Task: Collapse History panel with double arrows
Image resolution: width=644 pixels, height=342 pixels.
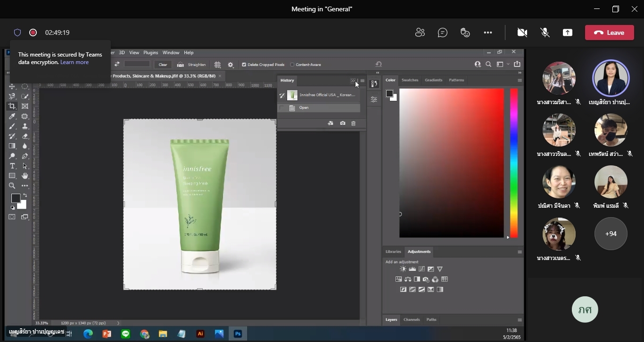Action: [x=353, y=81]
